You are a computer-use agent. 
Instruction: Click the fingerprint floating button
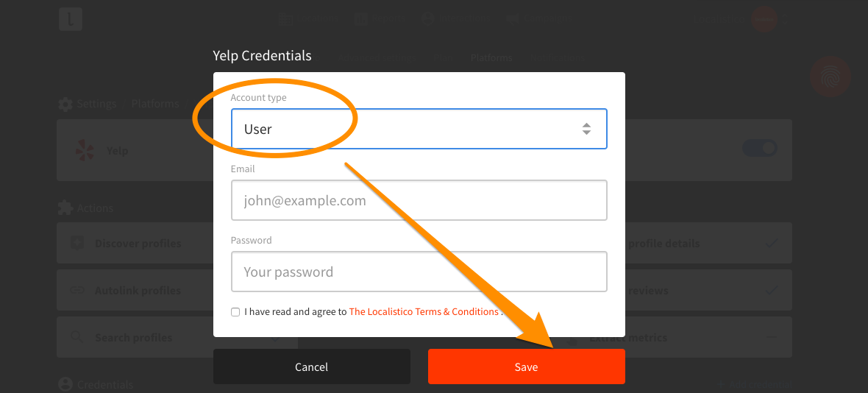coord(830,77)
